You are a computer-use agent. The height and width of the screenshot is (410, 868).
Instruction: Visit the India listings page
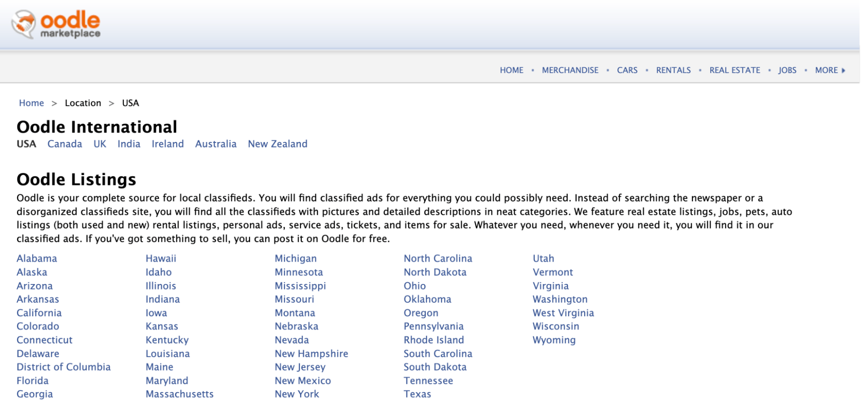129,144
